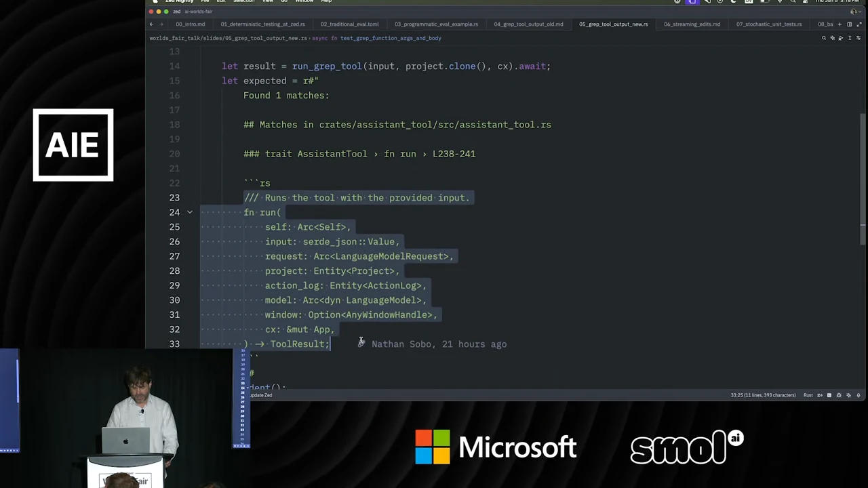Click the Update Zed status bar message
Screen dimensions: 868x488
(x=261, y=395)
